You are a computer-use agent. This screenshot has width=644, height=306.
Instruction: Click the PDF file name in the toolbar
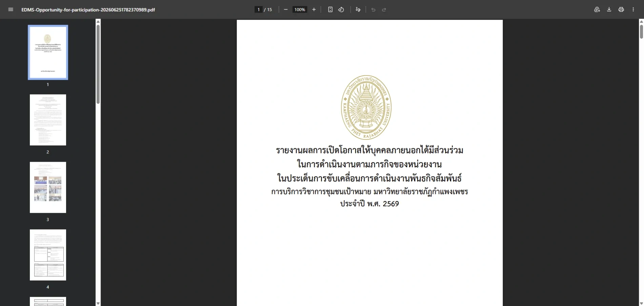point(88,9)
